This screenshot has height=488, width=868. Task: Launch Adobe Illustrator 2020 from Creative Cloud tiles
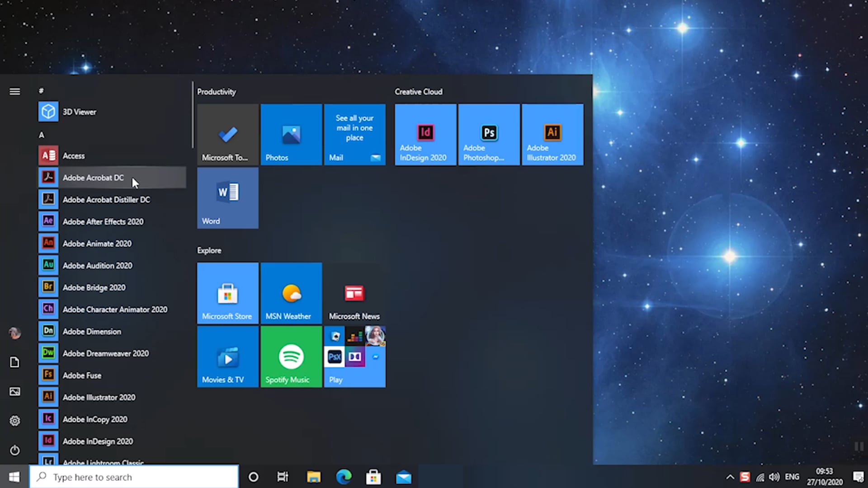(552, 134)
